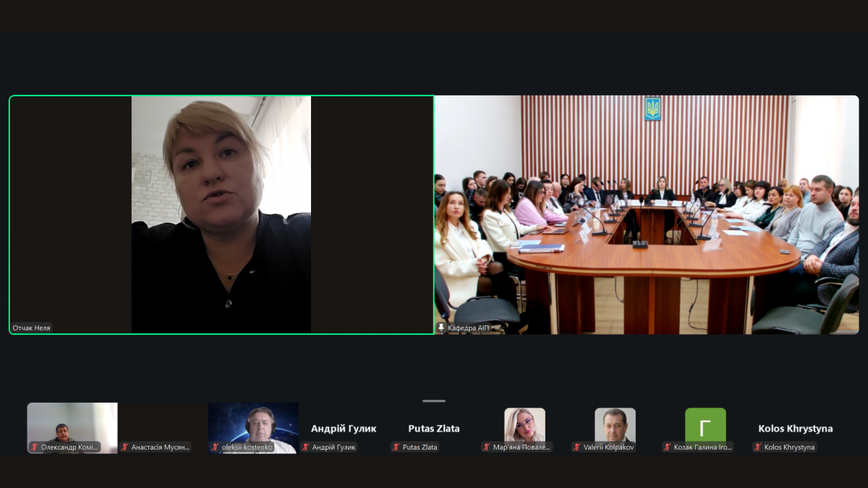Viewport: 868px width, 488px height.
Task: Click the Отчак Неля name label
Action: pyautogui.click(x=33, y=328)
